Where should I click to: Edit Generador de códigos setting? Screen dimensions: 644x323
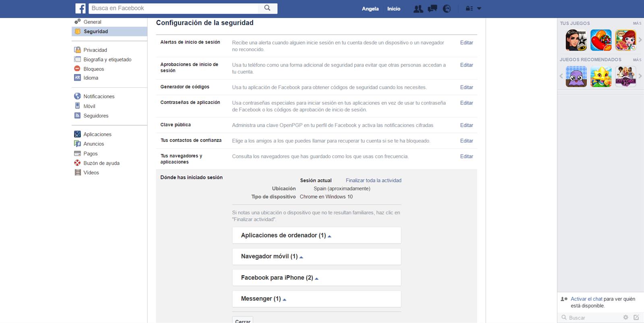click(x=466, y=87)
